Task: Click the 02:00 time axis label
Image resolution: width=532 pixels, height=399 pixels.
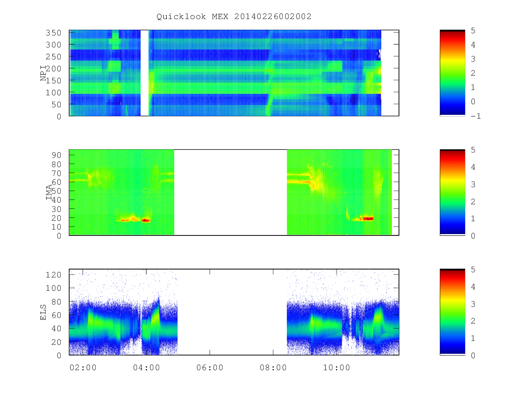Action: (x=83, y=367)
